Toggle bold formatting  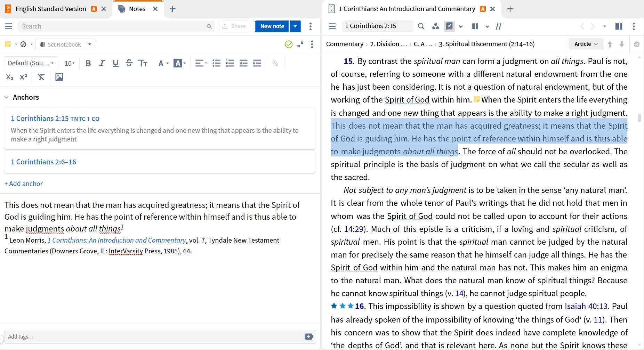[88, 63]
